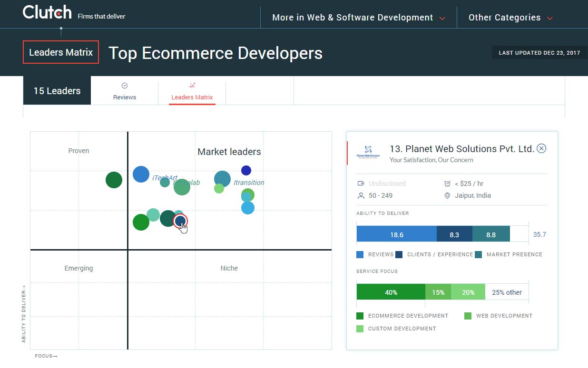Click the Top Ecommerce Developers heading
This screenshot has height=368, width=588.
point(216,53)
